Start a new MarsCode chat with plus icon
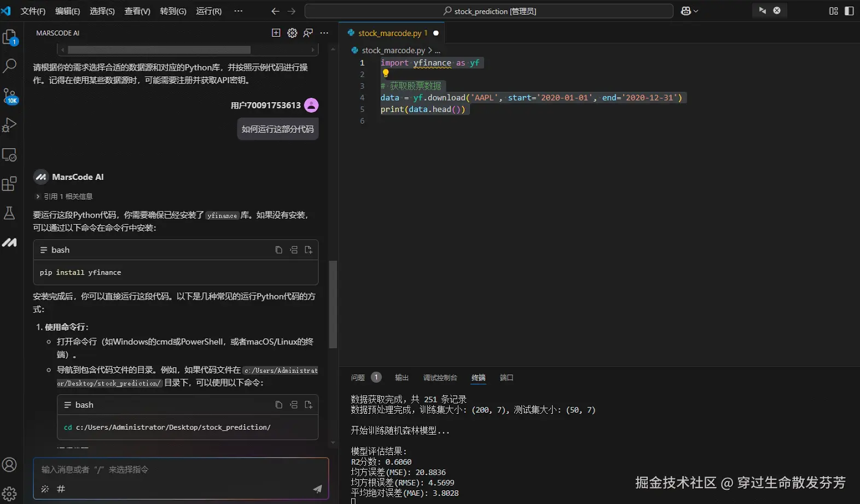The width and height of the screenshot is (860, 504). 276,33
